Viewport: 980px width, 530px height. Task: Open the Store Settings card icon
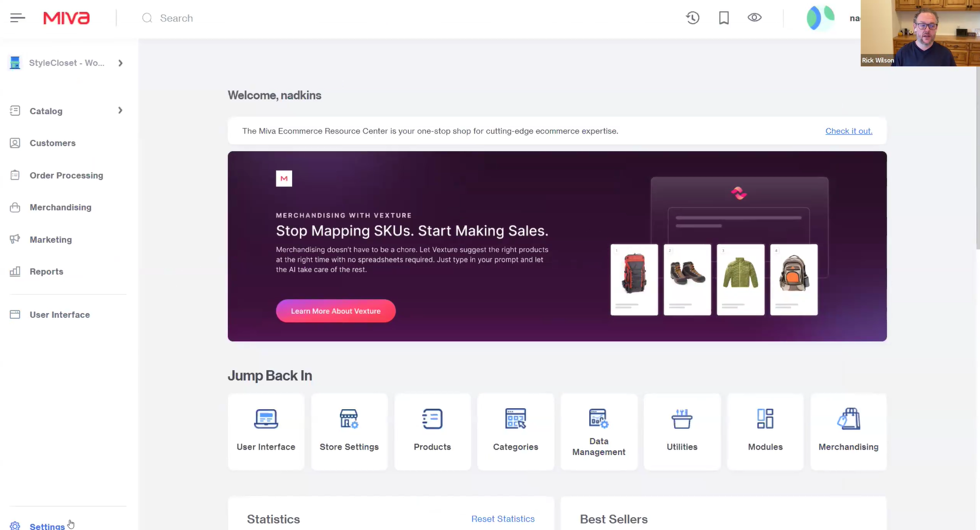tap(349, 419)
